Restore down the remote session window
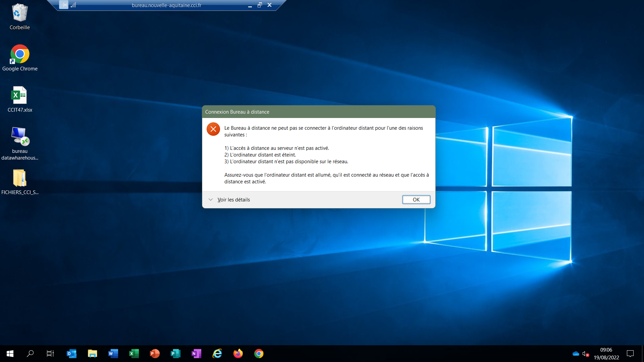644x362 pixels. tap(260, 5)
